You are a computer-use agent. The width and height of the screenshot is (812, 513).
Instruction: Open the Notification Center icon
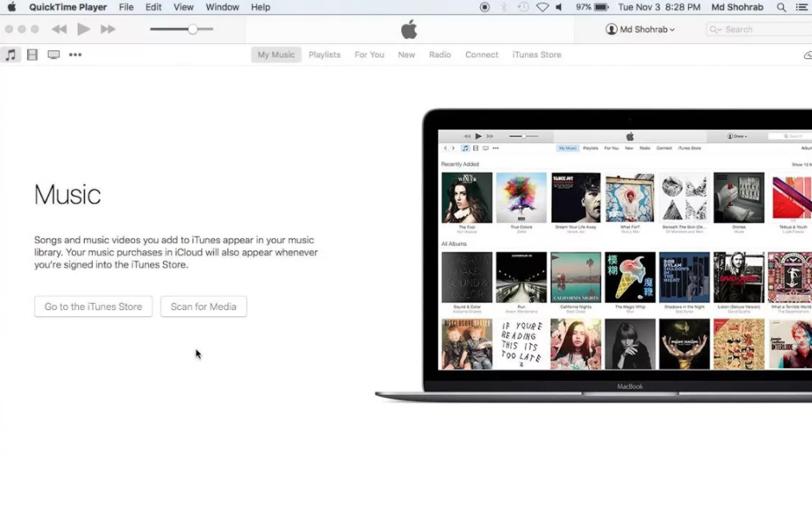pyautogui.click(x=802, y=7)
